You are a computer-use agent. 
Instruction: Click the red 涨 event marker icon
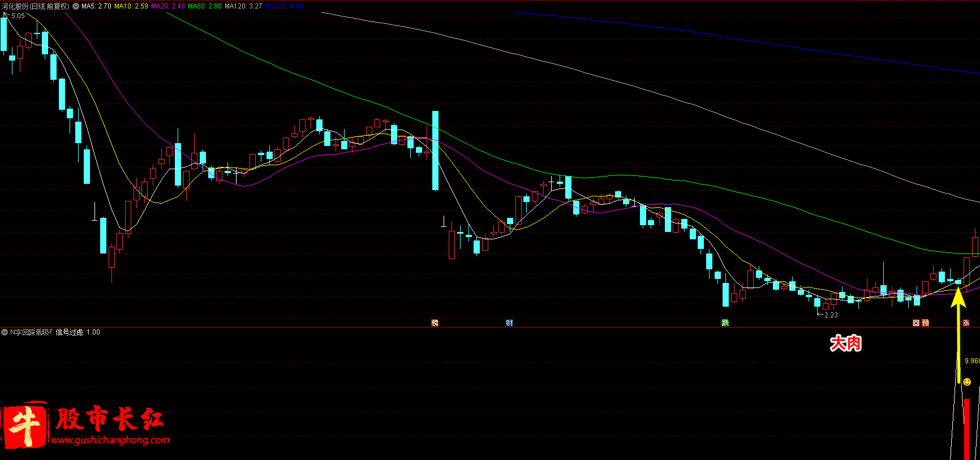[x=966, y=323]
